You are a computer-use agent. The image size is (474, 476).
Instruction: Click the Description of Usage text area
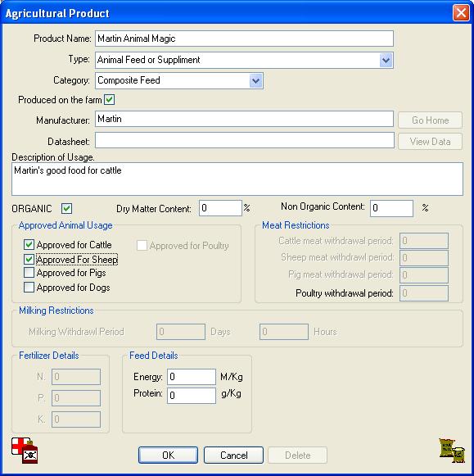click(x=237, y=179)
